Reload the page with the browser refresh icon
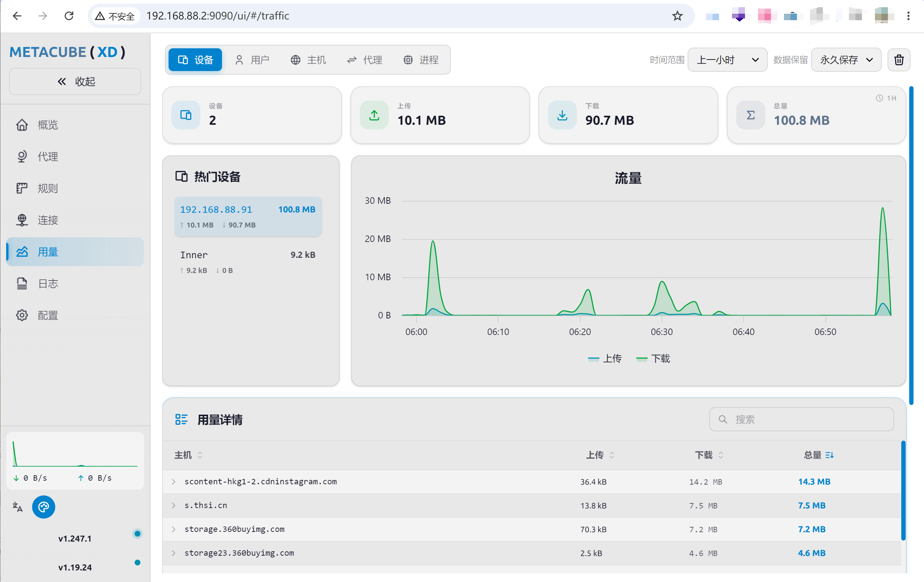This screenshot has width=924, height=582. (x=69, y=16)
